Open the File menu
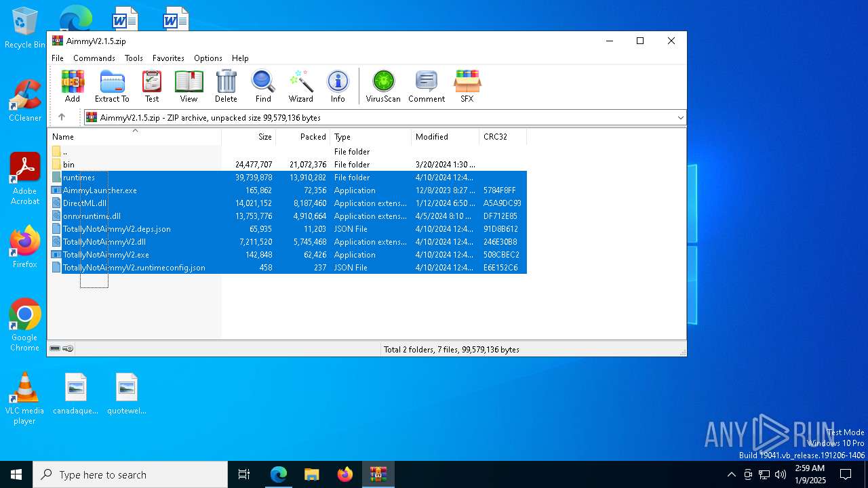Screen dimensions: 868x488 click(58, 58)
